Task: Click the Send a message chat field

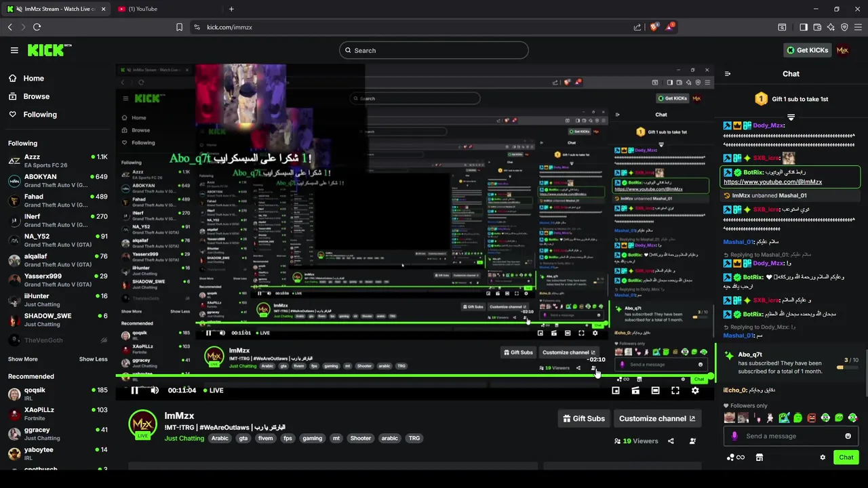Action: click(790, 436)
